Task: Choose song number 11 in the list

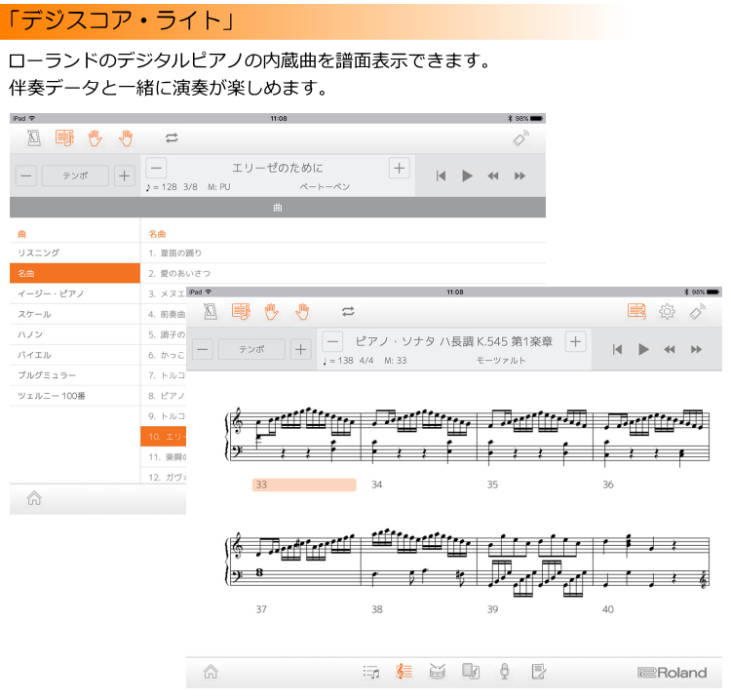Action: tap(164, 457)
